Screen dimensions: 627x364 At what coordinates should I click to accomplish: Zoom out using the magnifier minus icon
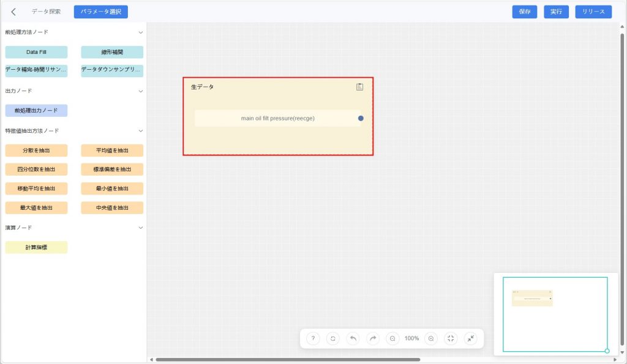coord(392,338)
